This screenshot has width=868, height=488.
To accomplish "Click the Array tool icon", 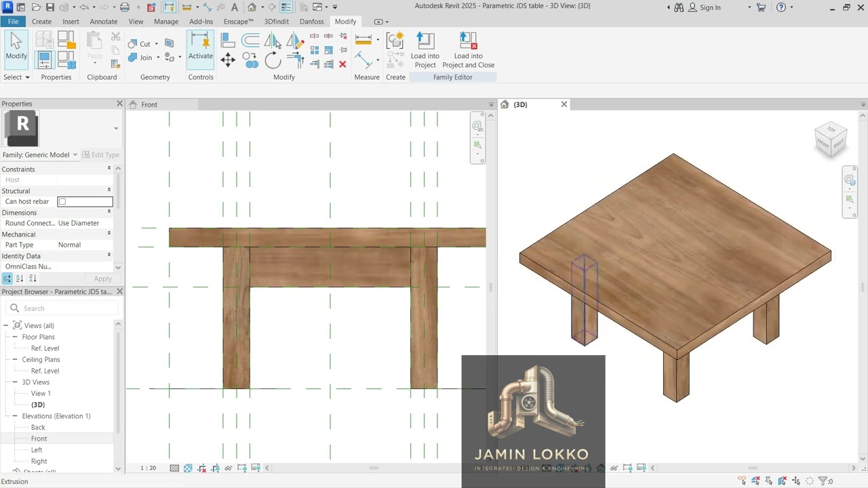I will click(315, 50).
